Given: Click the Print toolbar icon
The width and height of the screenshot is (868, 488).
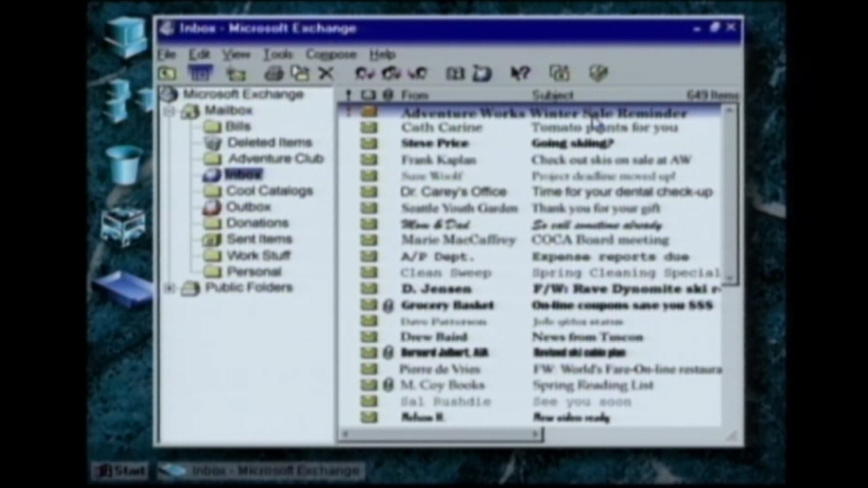Looking at the screenshot, I should click(273, 73).
